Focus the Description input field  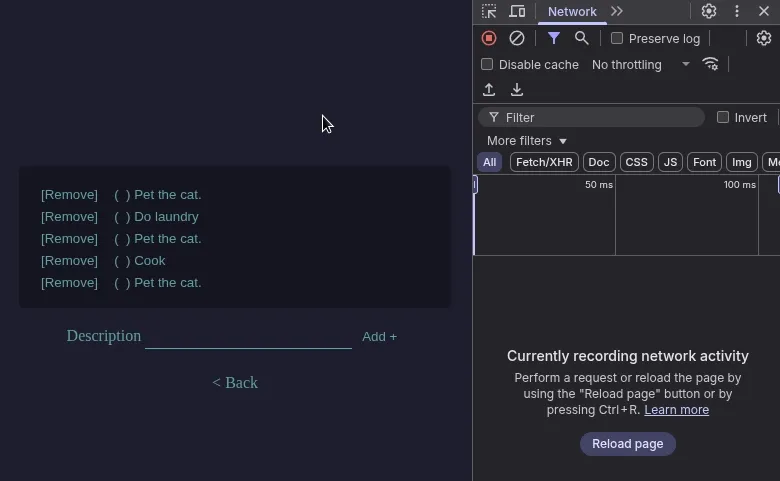248,337
